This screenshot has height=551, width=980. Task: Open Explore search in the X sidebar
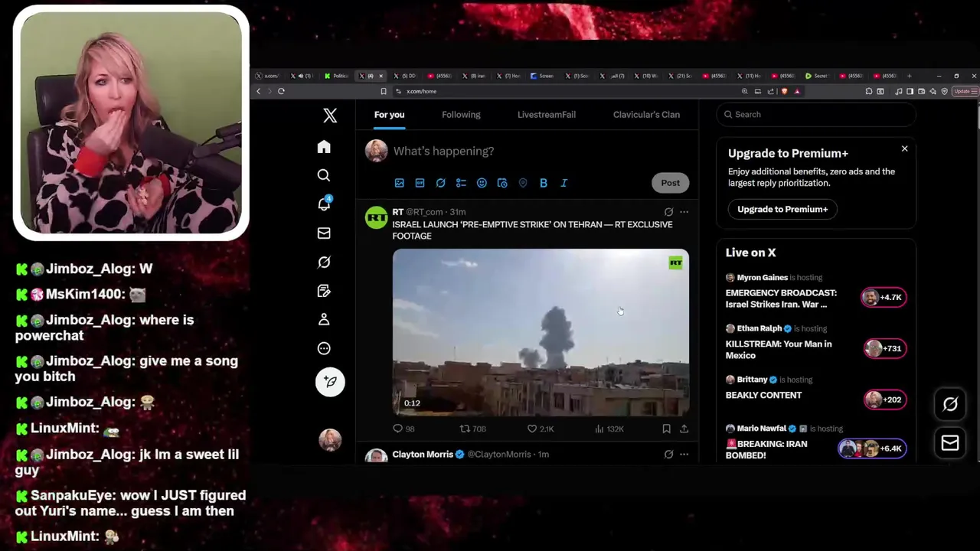coord(324,175)
